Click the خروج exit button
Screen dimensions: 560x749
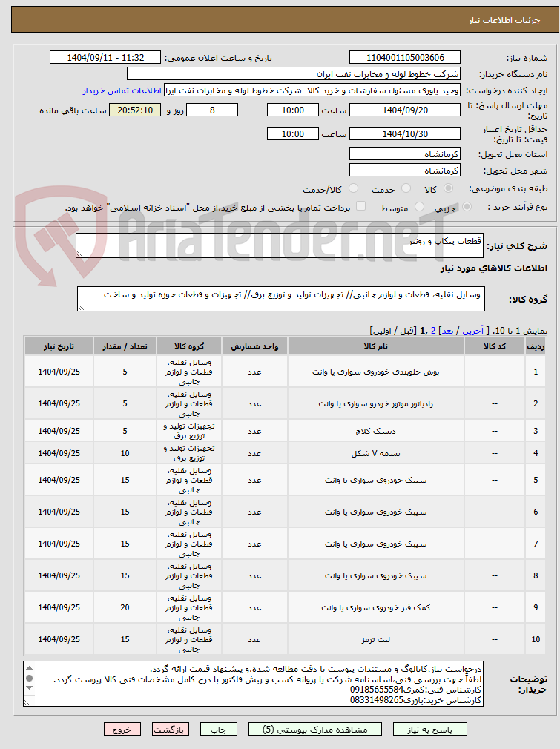[x=122, y=729]
